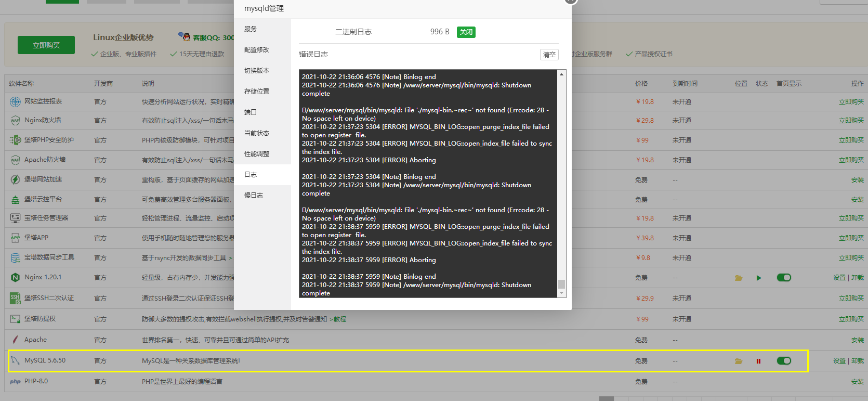Viewport: 868px width, 401px height.
Task: Click 安装 link for PHP-8.0
Action: coord(858,382)
